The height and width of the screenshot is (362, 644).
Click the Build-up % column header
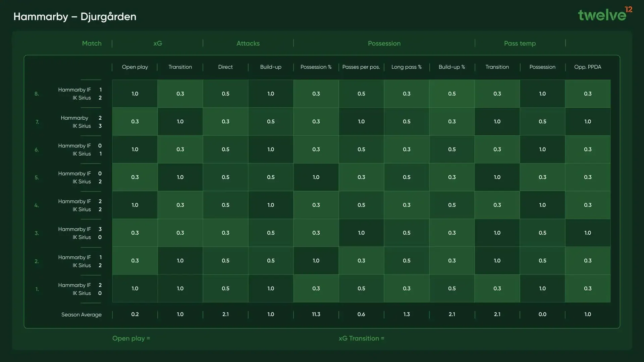click(x=451, y=67)
